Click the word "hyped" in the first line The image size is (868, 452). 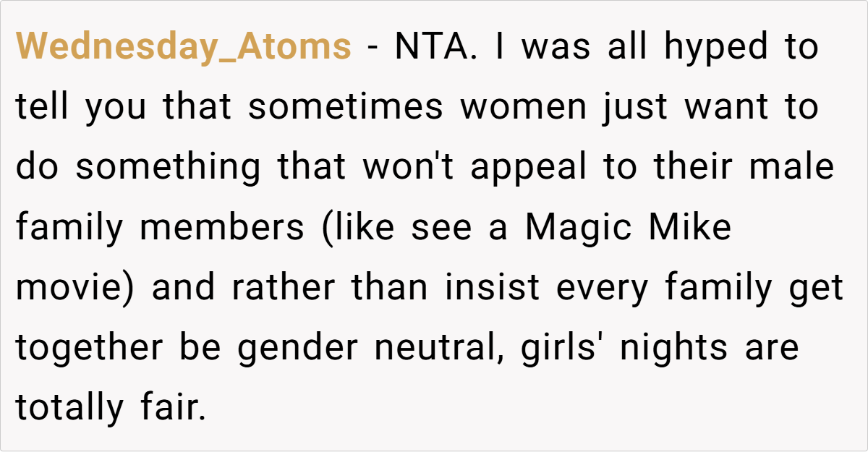tap(706, 48)
